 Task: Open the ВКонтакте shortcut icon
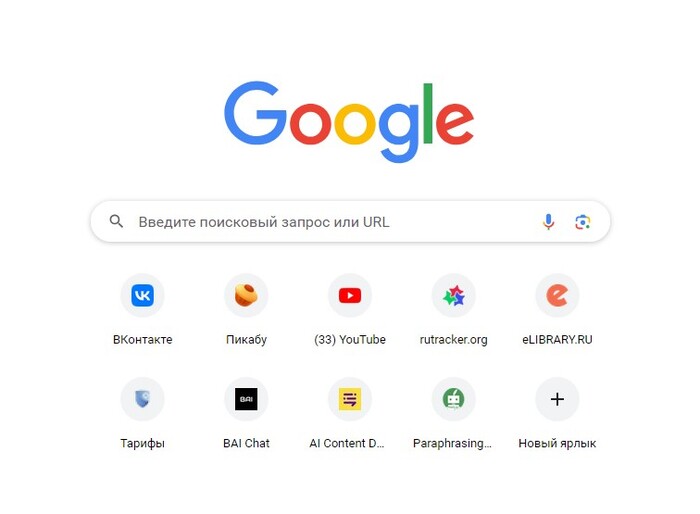[142, 295]
